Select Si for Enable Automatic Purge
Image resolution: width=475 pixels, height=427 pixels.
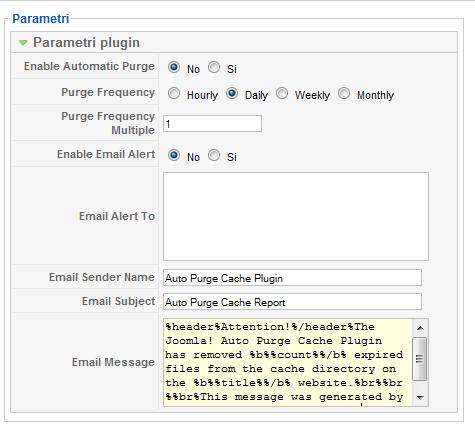click(214, 67)
